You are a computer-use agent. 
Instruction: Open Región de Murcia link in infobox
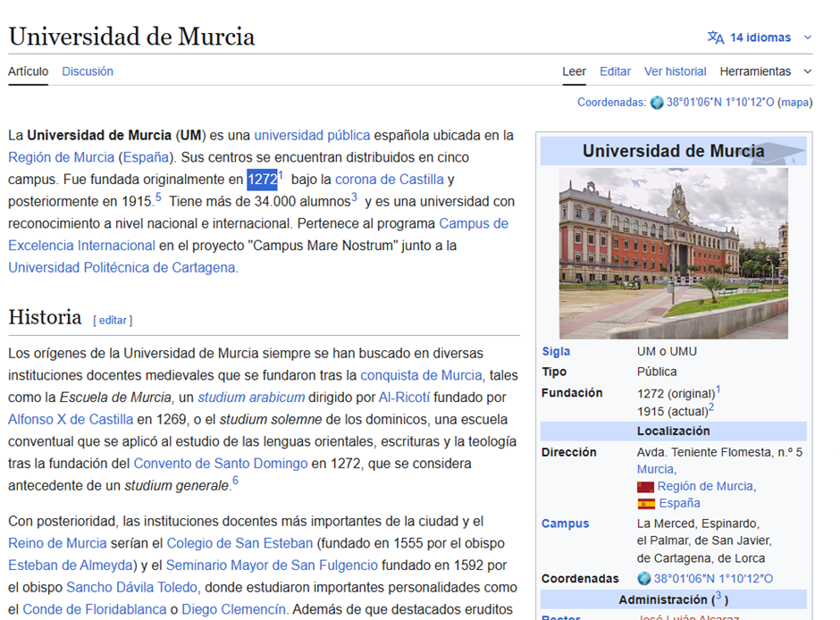click(705, 487)
